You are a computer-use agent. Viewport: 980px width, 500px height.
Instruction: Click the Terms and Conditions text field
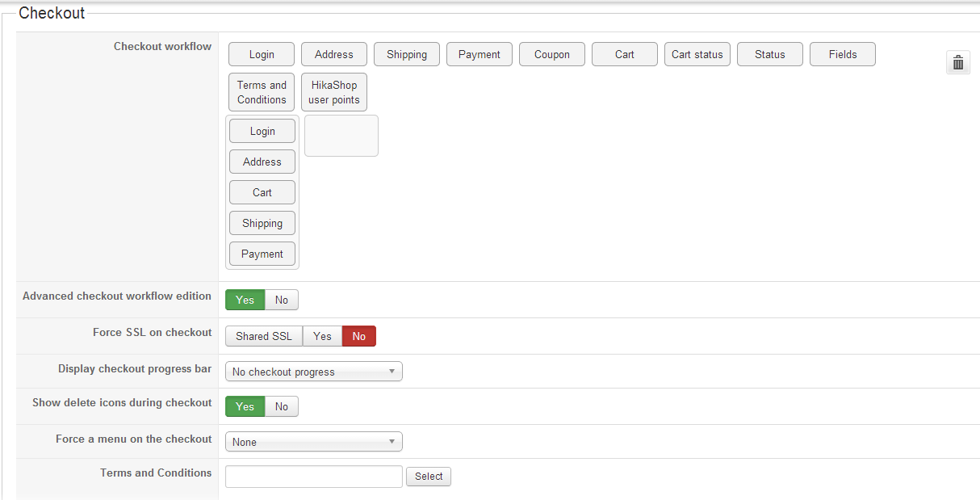(313, 477)
